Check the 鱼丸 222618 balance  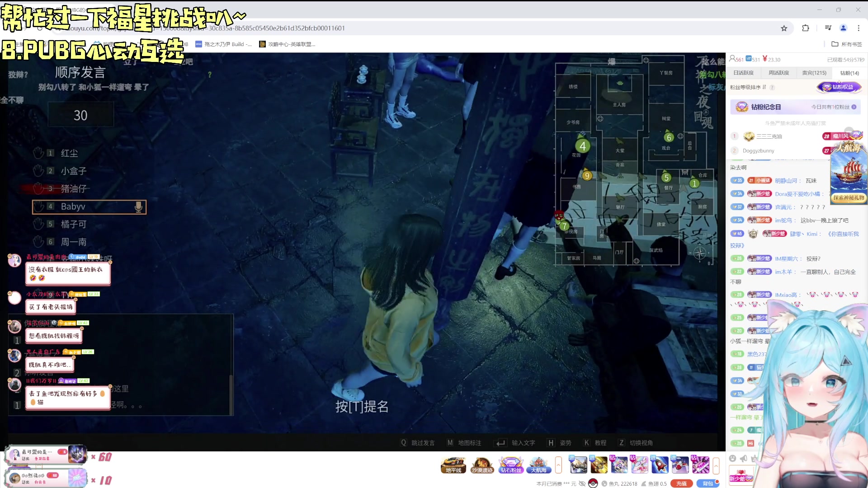pos(619,483)
